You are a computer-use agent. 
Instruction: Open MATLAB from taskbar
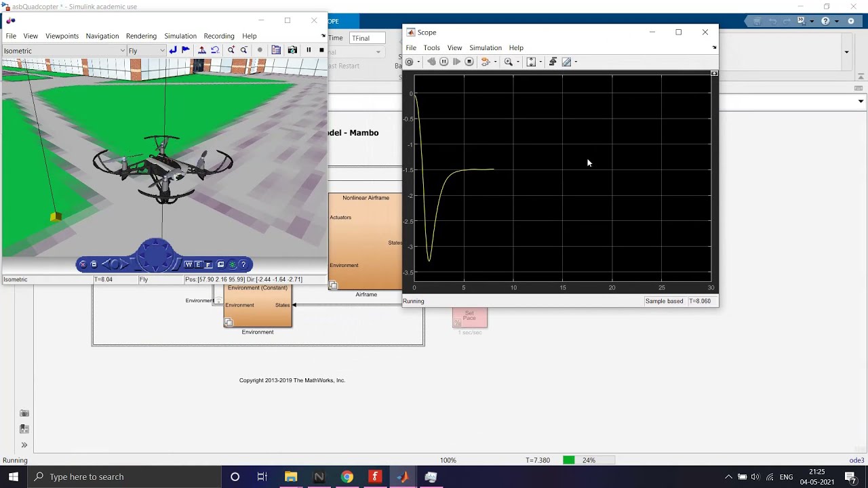tap(403, 476)
